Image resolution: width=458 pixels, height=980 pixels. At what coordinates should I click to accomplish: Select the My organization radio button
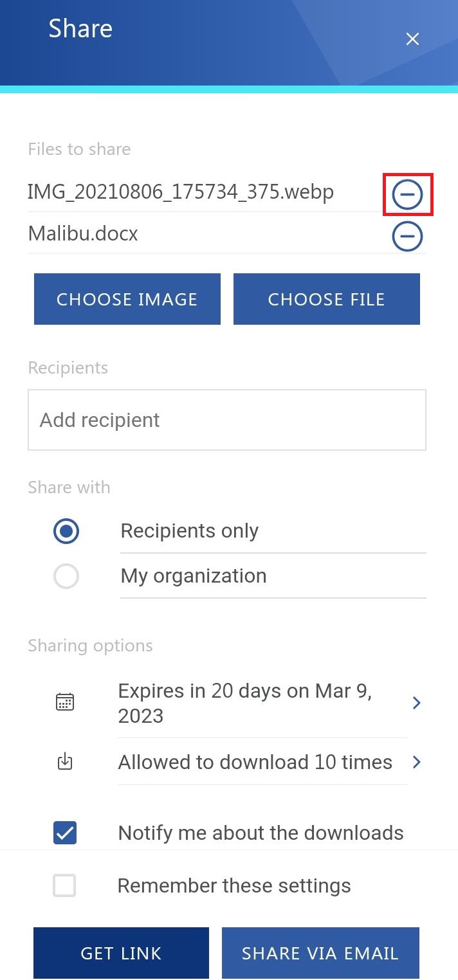point(66,576)
